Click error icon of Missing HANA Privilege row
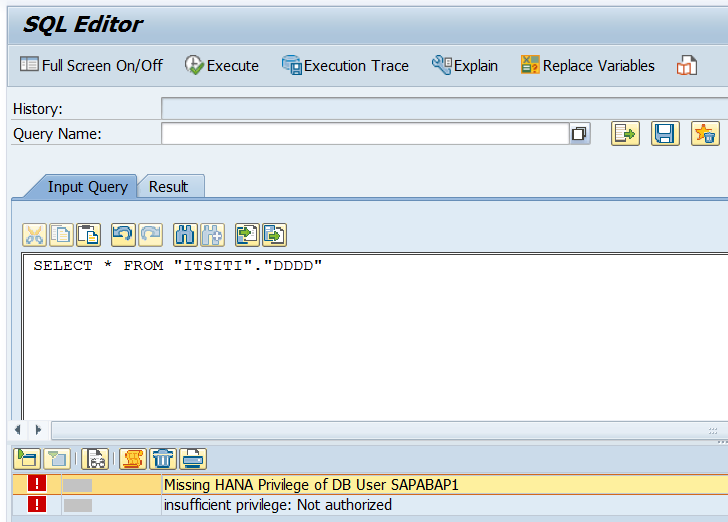This screenshot has height=522, width=728. pos(37,483)
